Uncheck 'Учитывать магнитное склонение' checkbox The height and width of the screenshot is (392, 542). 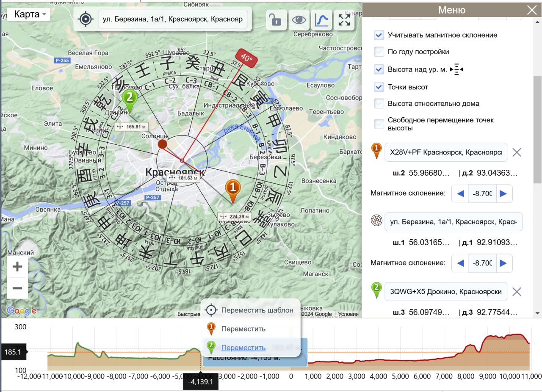[x=379, y=35]
